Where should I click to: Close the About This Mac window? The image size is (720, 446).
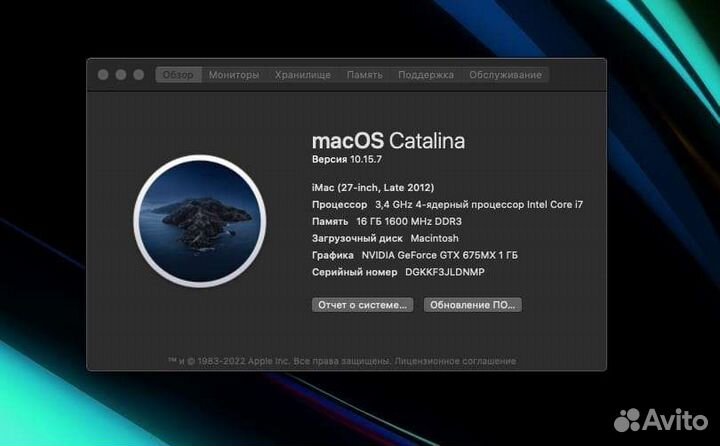[103, 75]
